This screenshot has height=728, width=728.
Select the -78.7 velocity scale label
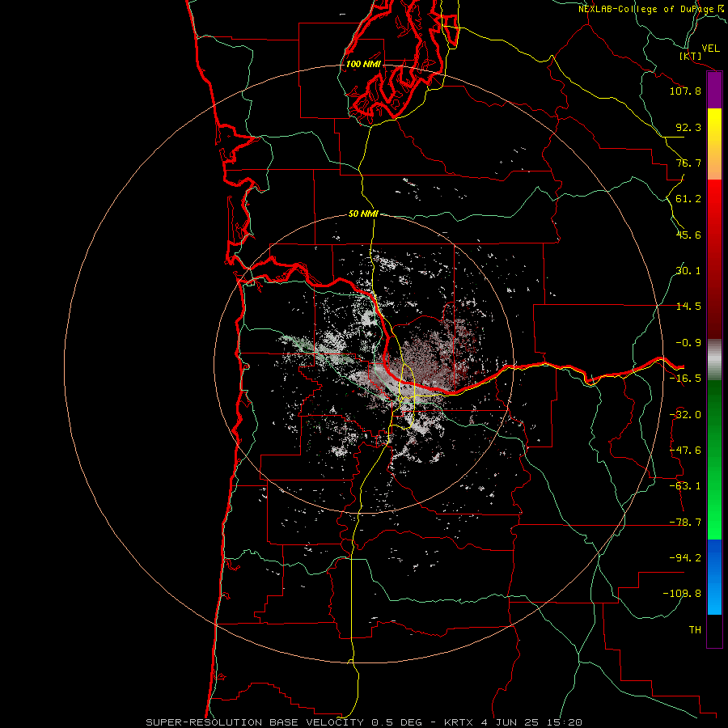[685, 523]
